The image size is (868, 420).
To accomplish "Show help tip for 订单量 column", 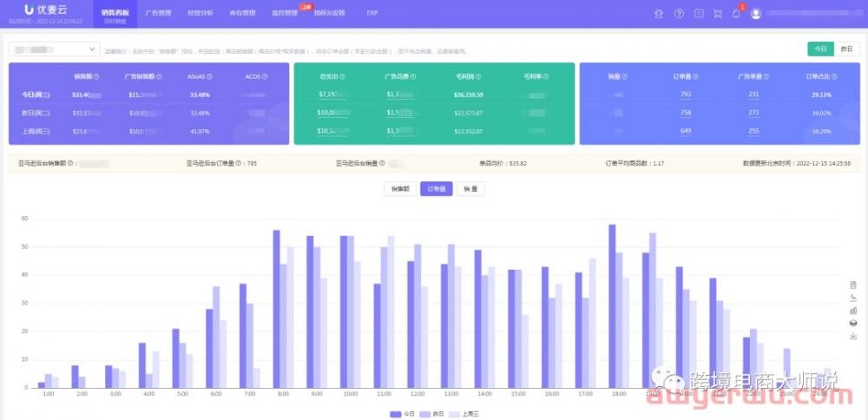I will [x=696, y=77].
